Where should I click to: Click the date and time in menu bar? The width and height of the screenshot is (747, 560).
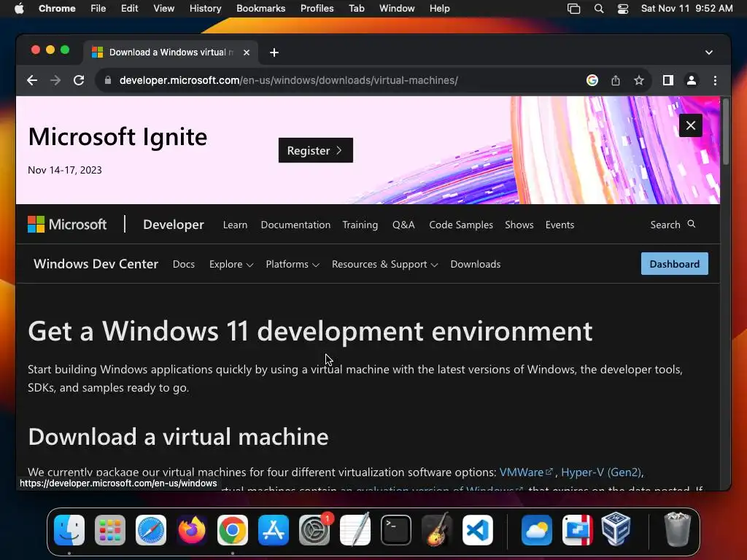click(686, 8)
